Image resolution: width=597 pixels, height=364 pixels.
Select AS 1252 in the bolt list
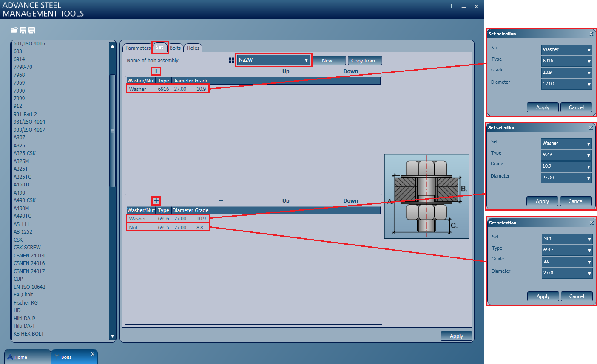pos(23,232)
